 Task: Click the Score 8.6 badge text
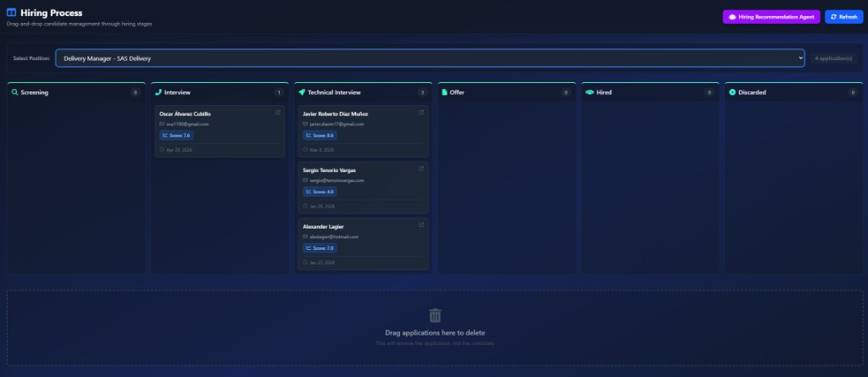(323, 136)
